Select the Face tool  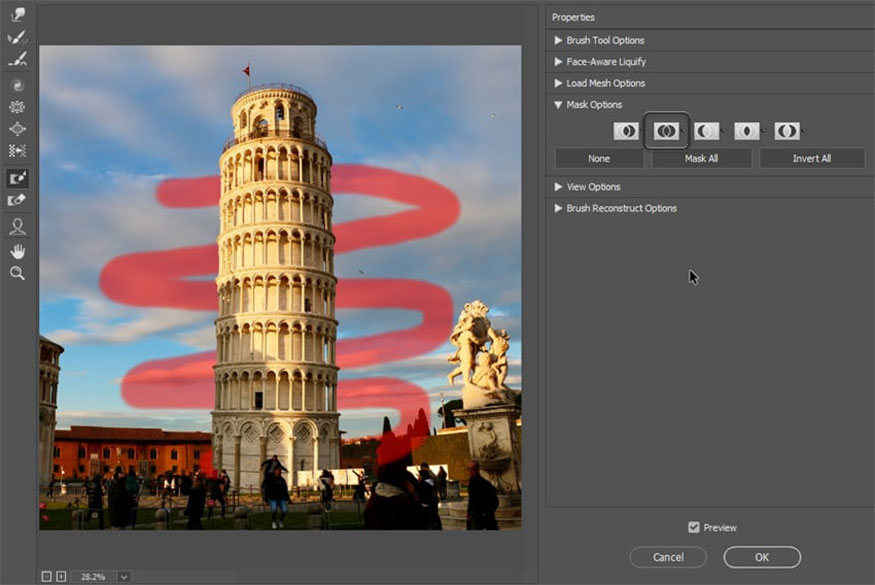(x=17, y=227)
